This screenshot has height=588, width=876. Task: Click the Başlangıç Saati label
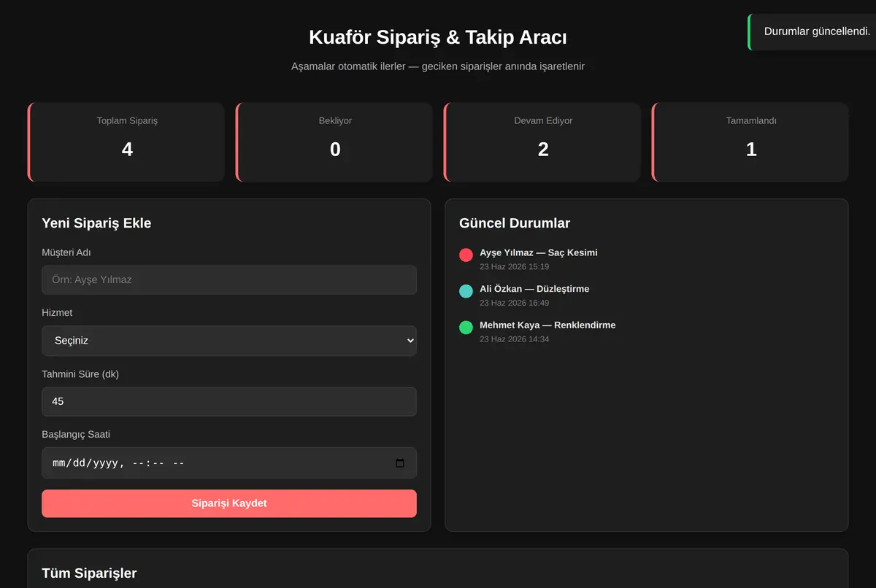pos(76,435)
